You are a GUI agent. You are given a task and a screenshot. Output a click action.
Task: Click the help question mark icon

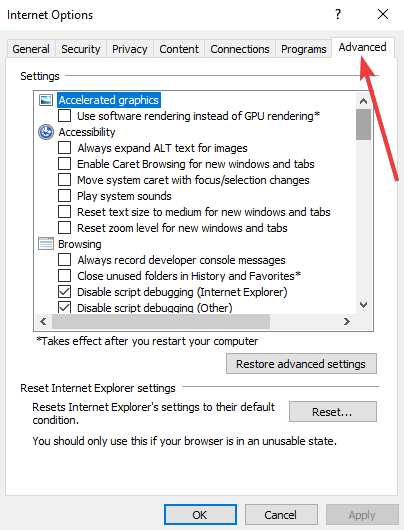[x=338, y=14]
